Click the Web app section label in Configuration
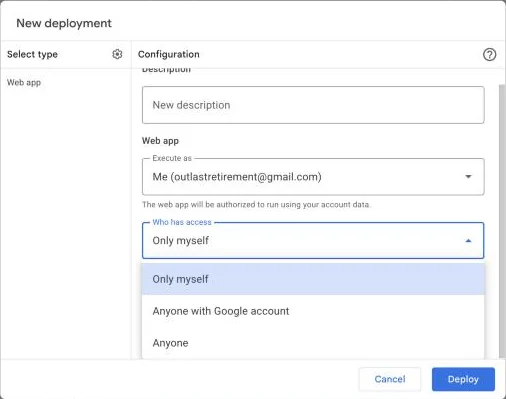This screenshot has height=399, width=506. pos(160,140)
